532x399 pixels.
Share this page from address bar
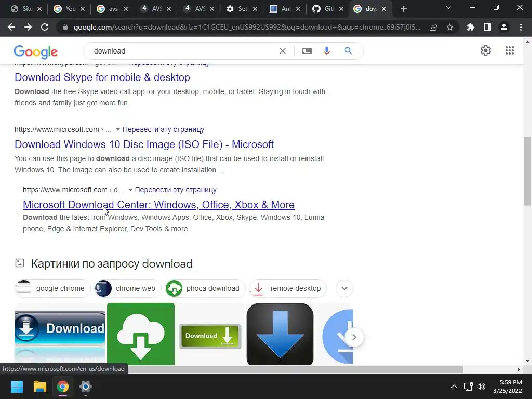[433, 27]
